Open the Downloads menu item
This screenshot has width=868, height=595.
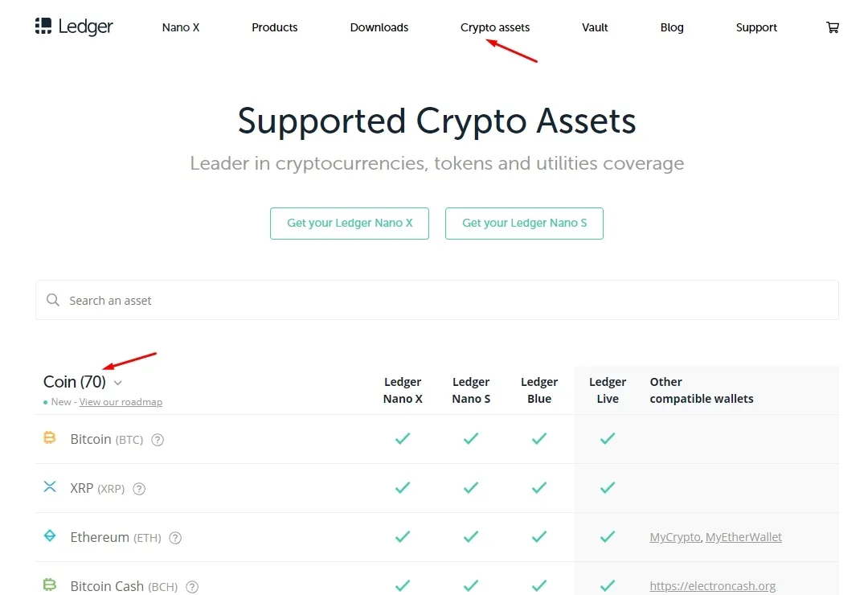point(379,27)
